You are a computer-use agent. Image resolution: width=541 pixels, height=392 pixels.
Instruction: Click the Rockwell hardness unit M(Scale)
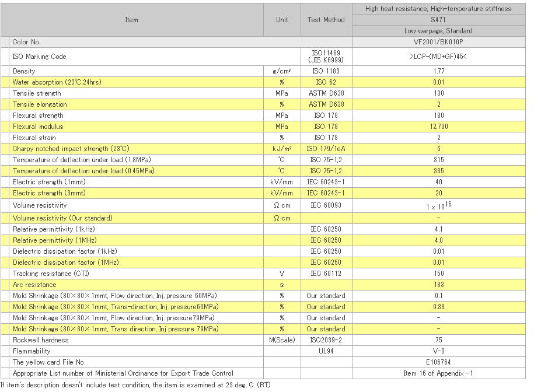tap(282, 340)
